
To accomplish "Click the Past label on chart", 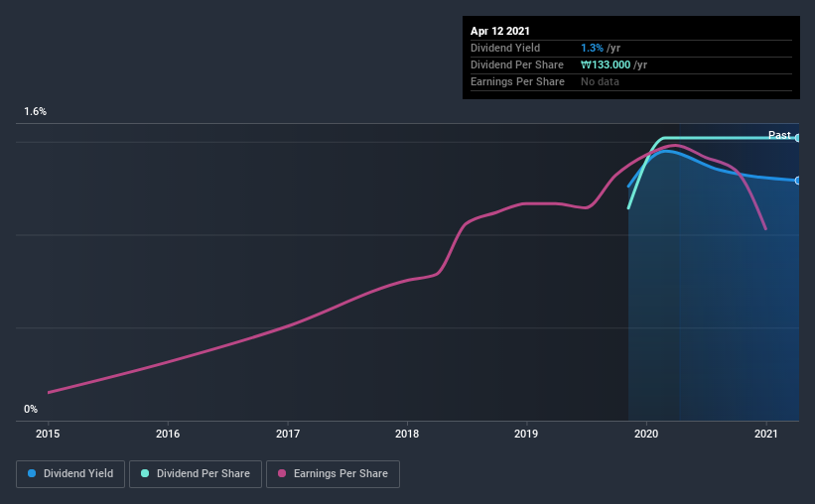I will coord(779,135).
